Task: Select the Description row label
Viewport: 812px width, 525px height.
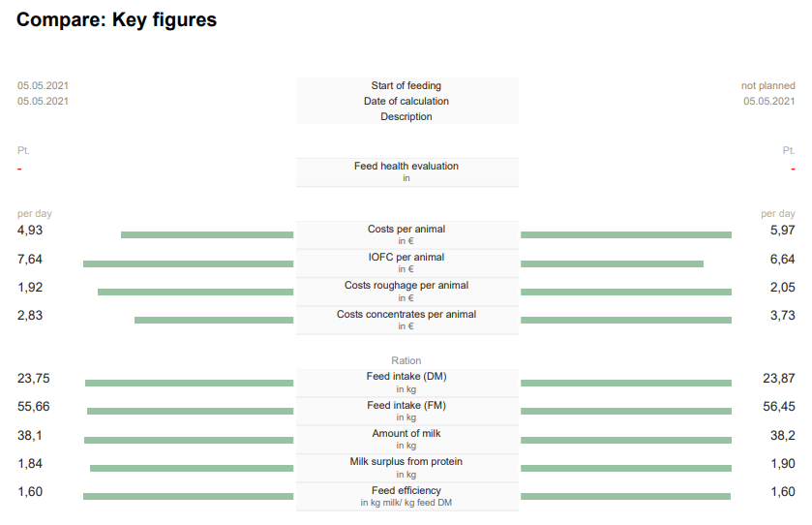Action: (406, 116)
